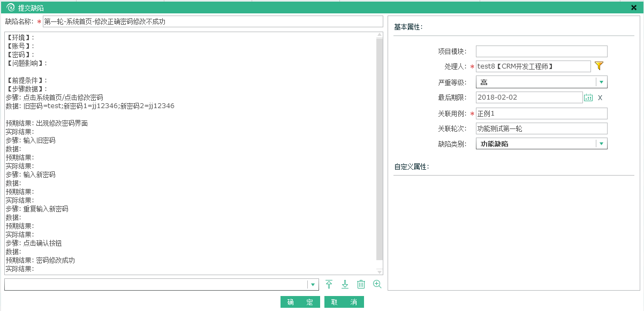This screenshot has height=311, width=644.
Task: Open the 缺陷类别 defect category dropdown
Action: 602,143
